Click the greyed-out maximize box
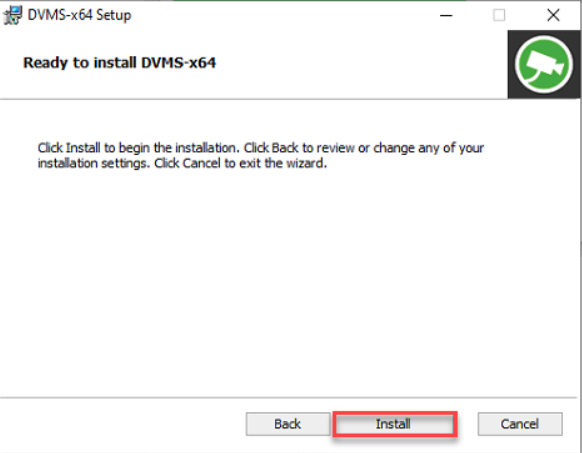Screen dimensions: 582x453 (499, 16)
